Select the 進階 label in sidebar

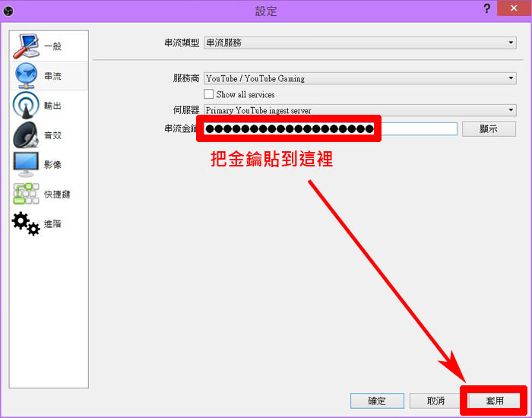click(52, 223)
